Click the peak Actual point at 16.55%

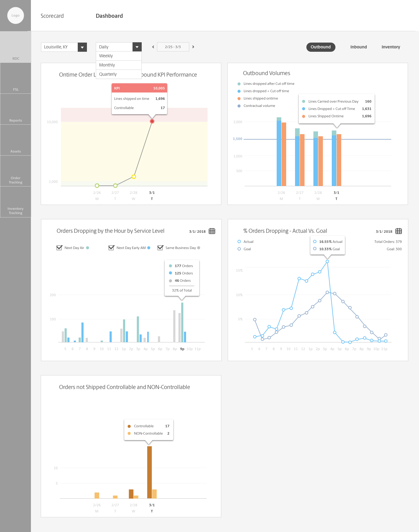pyautogui.click(x=327, y=262)
